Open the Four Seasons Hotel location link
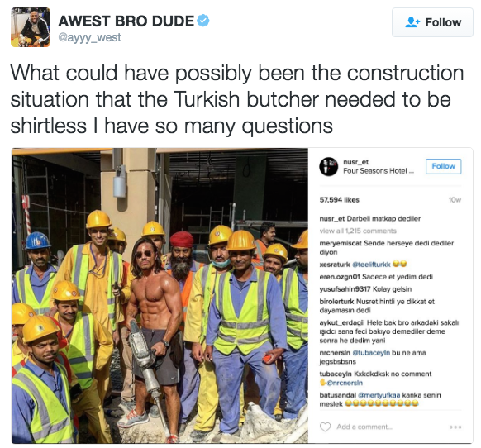The height and width of the screenshot is (448, 481). click(379, 171)
